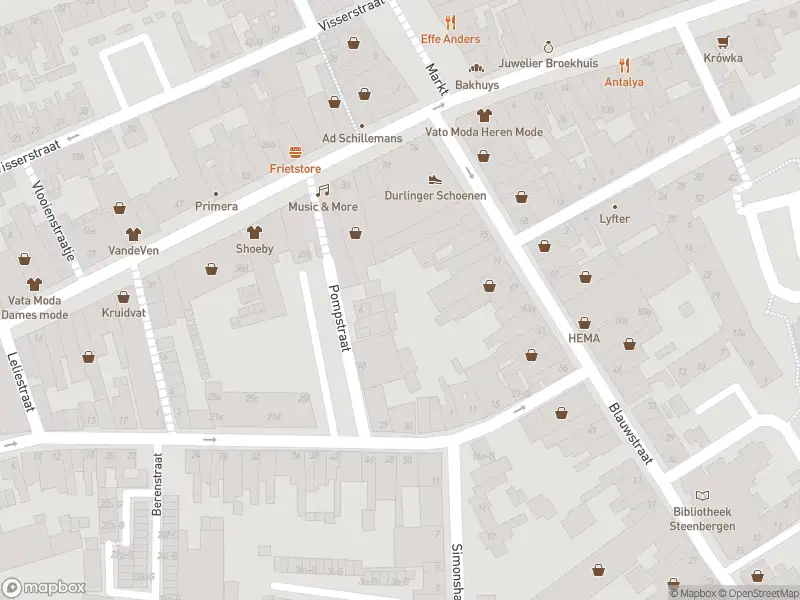Open the © Mapbox attribution link
This screenshot has width=800, height=600.
tap(693, 593)
